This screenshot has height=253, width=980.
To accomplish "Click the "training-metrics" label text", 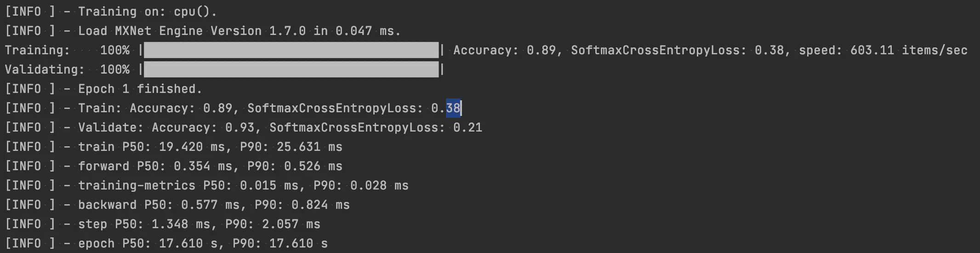I will (x=137, y=185).
